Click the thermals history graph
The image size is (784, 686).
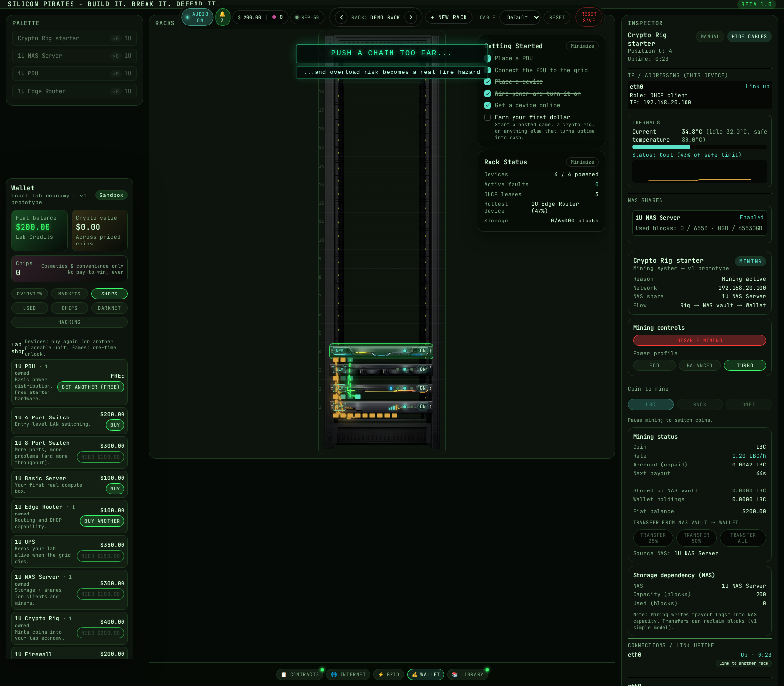coord(700,171)
